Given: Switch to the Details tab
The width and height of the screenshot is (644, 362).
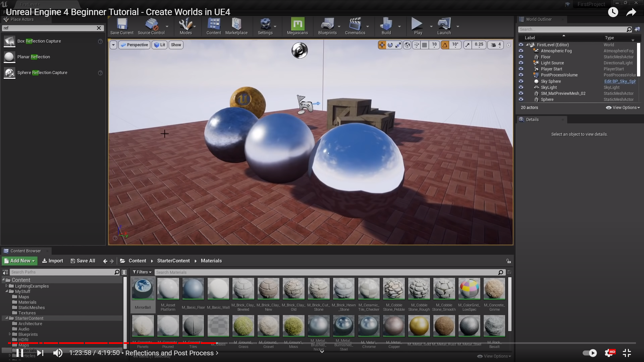Looking at the screenshot, I should pyautogui.click(x=532, y=120).
